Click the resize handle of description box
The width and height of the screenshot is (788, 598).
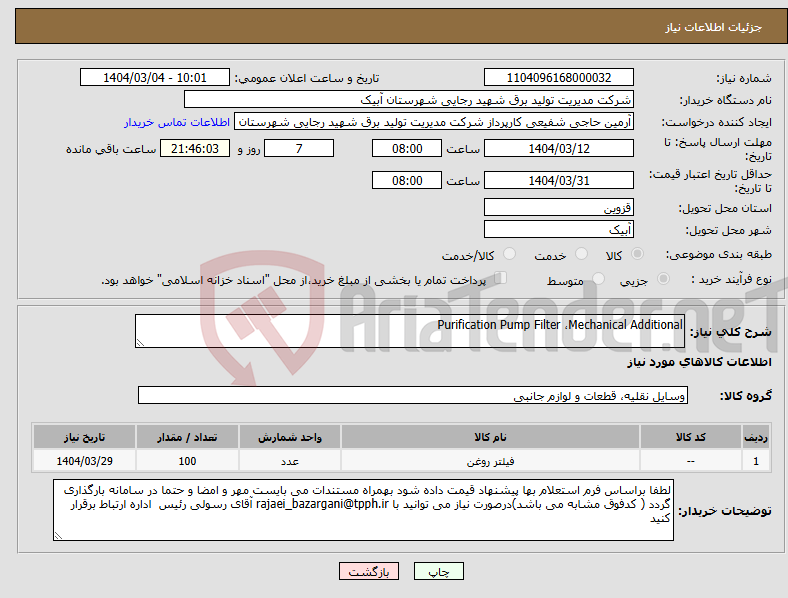click(x=140, y=343)
